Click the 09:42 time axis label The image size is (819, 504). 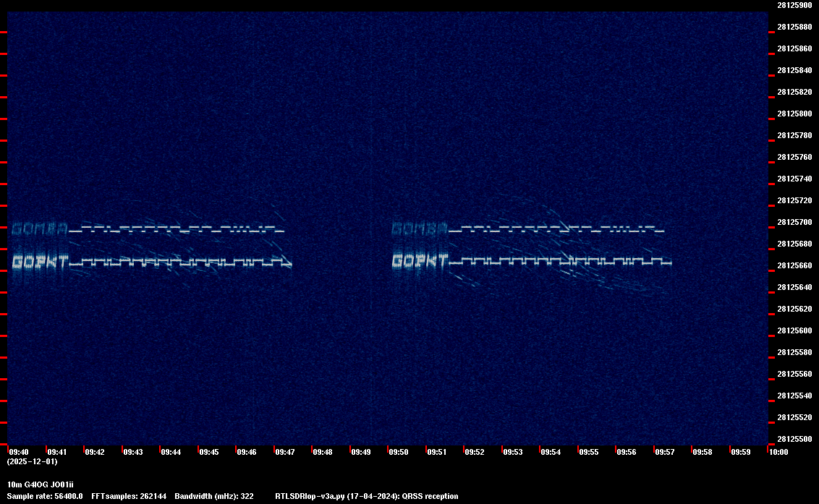(95, 452)
